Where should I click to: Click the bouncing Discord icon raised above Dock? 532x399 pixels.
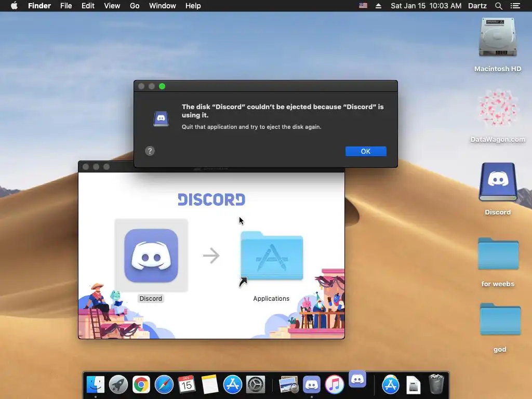coord(357,379)
